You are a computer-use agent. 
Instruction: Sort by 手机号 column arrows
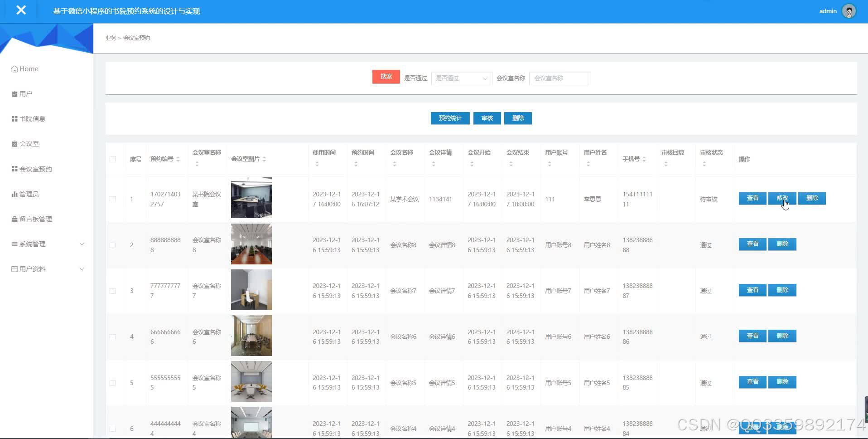(x=644, y=159)
